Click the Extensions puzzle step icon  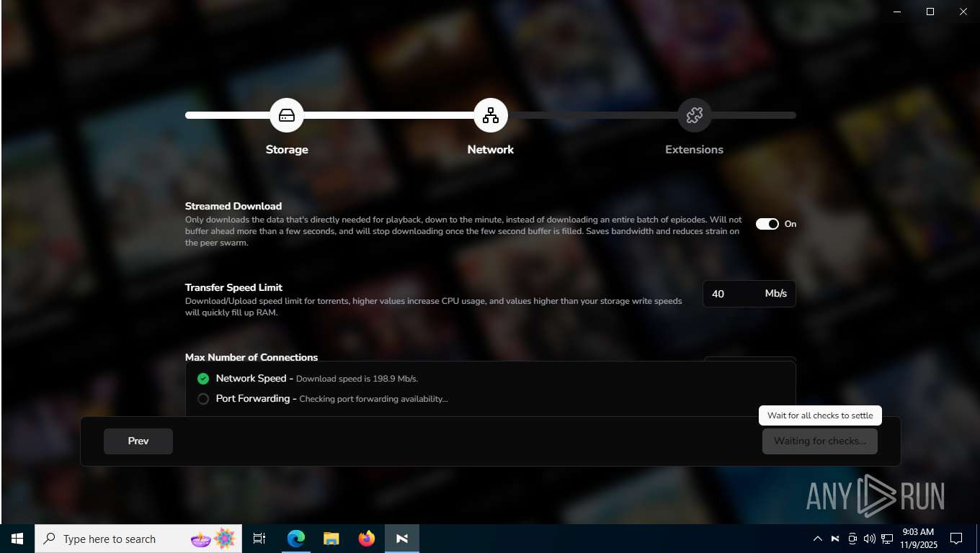click(x=695, y=115)
